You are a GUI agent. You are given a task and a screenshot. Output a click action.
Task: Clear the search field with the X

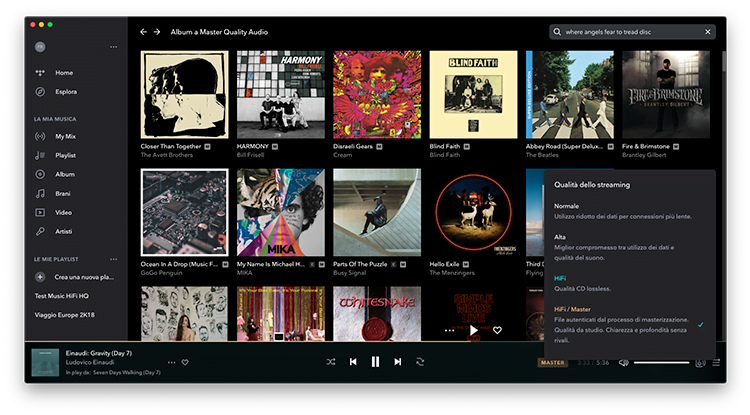click(x=707, y=32)
